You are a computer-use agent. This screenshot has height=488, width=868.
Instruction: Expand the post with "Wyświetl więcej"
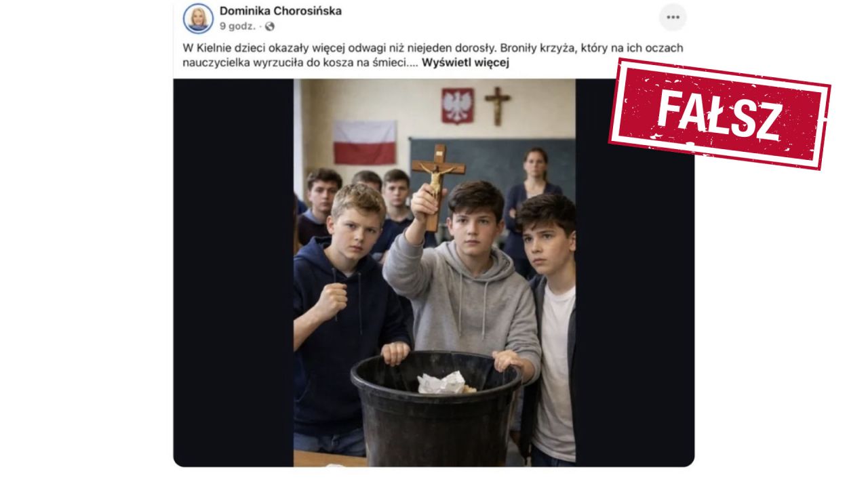point(465,63)
